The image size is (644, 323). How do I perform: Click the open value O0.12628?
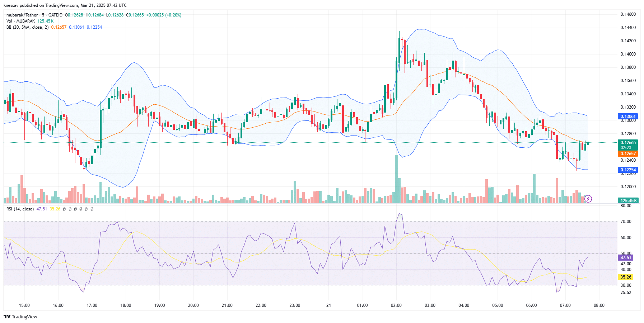(74, 15)
